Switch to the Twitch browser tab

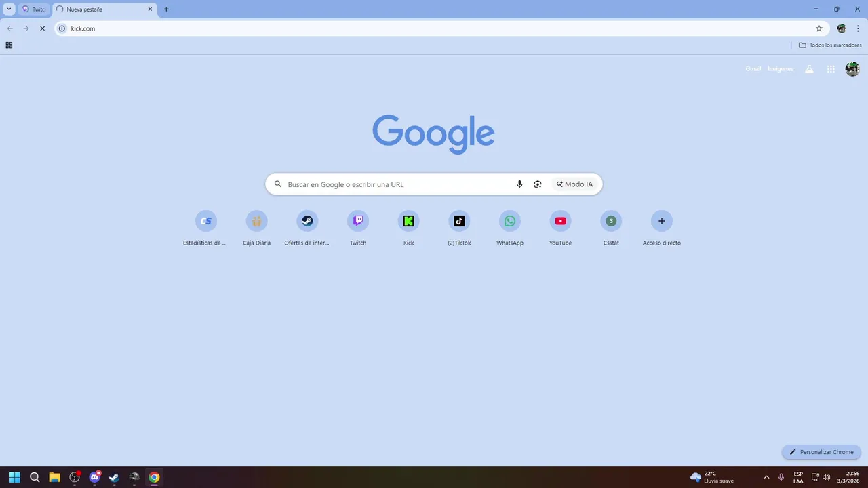coord(33,9)
